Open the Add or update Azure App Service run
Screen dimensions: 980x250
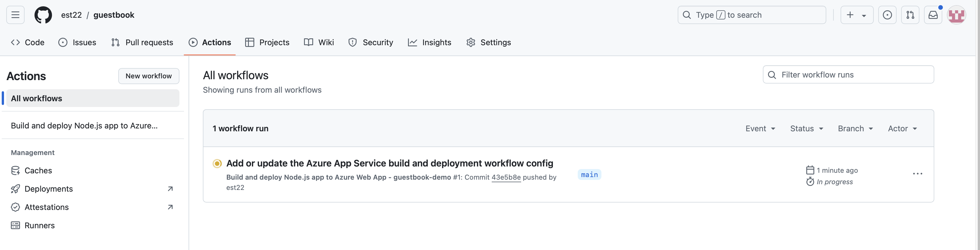coord(389,163)
